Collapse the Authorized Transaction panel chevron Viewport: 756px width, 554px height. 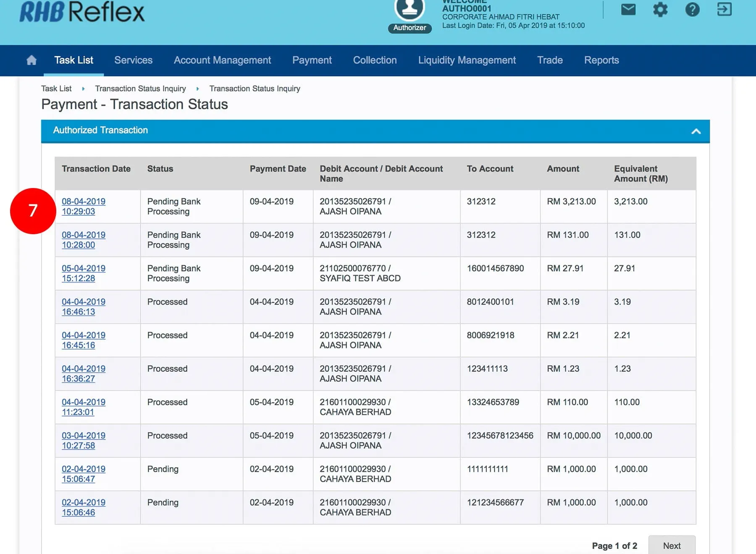pyautogui.click(x=696, y=131)
